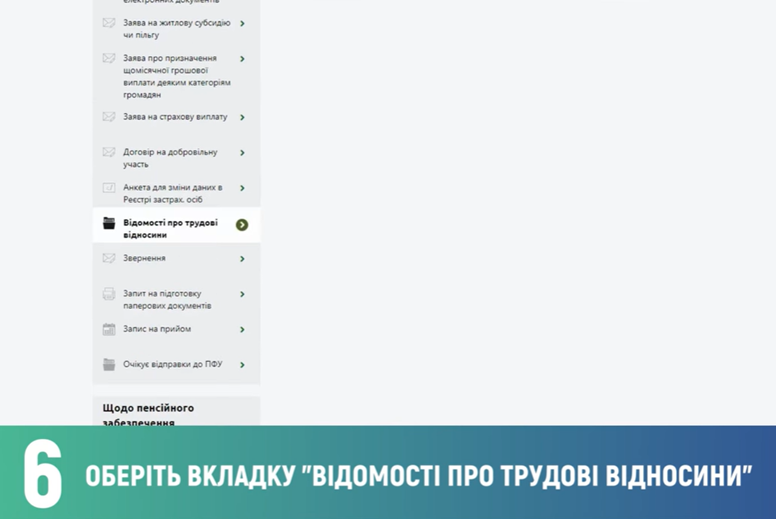Open 'Очікує відправки до ПФУ' link
The height and width of the screenshot is (519, 776).
tap(172, 364)
